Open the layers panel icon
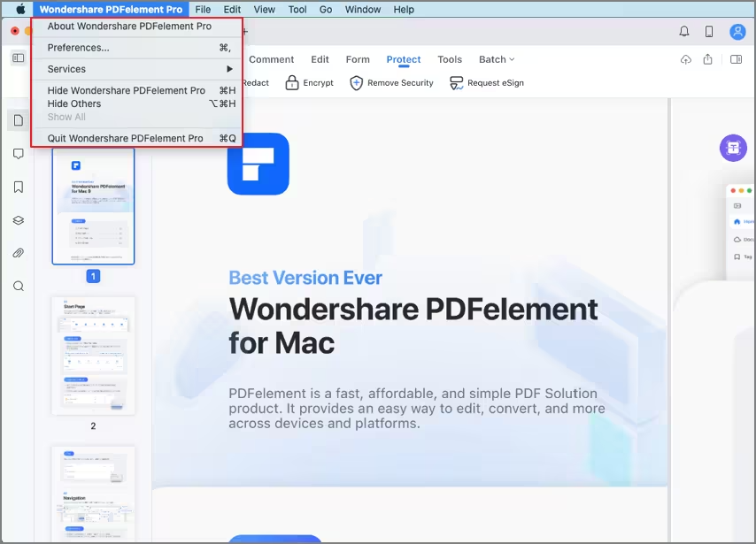 (19, 220)
